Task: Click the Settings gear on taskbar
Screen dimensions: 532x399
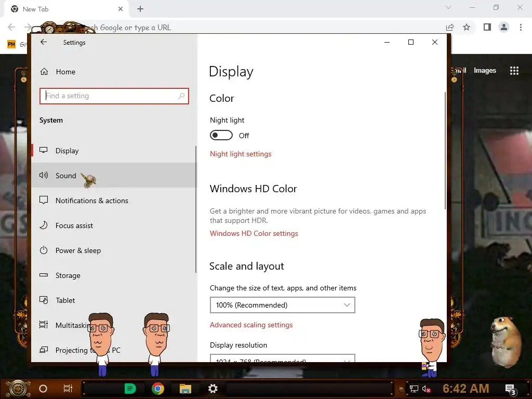Action: point(212,389)
